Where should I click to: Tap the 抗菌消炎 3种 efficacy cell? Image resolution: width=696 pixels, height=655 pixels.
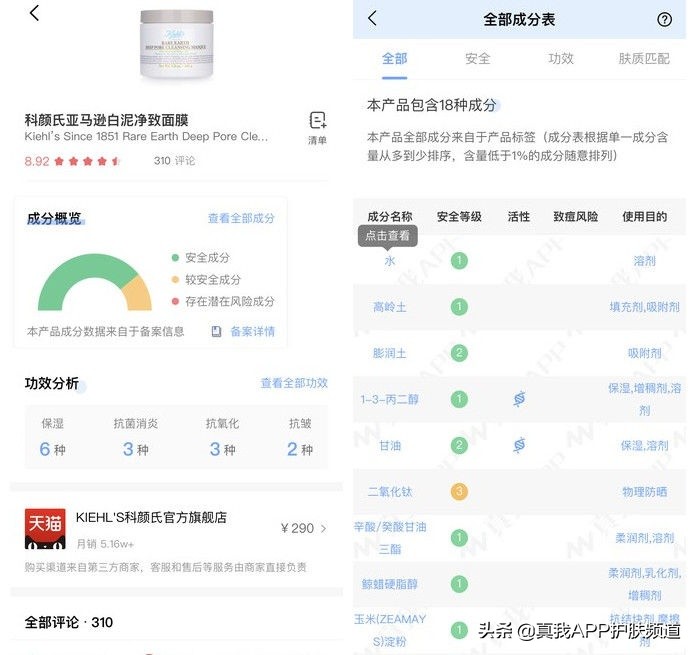(x=135, y=437)
